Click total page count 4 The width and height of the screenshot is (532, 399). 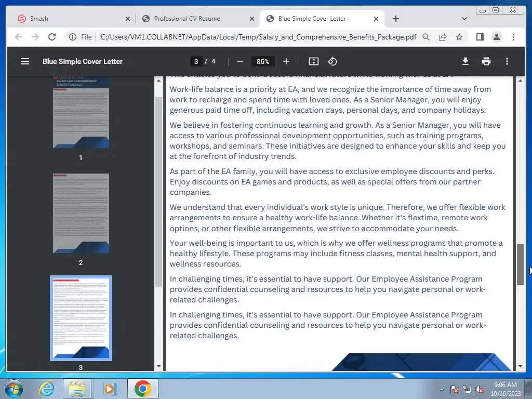point(214,61)
